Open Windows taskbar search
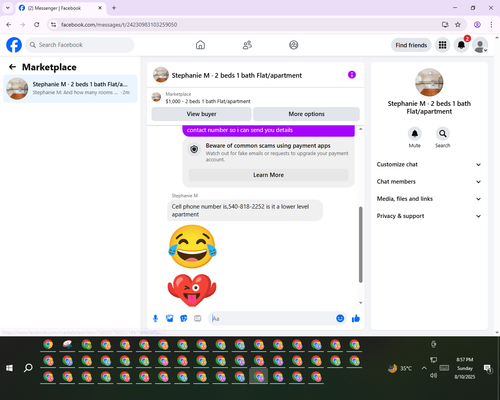This screenshot has width=500, height=400. 28,368
